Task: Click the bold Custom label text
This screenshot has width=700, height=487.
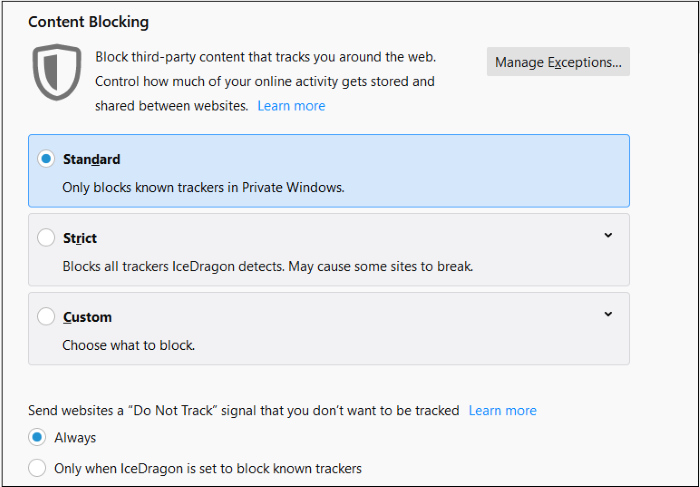Action: (87, 317)
